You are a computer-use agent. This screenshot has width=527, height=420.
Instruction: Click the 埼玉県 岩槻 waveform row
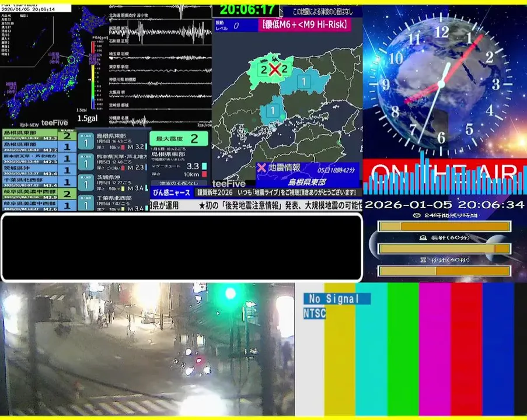pos(160,57)
